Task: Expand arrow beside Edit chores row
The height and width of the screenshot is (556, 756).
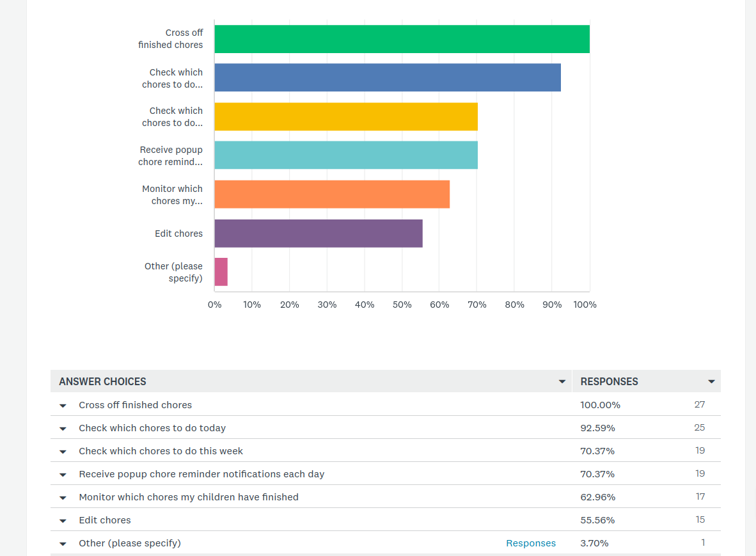Action: click(x=63, y=521)
